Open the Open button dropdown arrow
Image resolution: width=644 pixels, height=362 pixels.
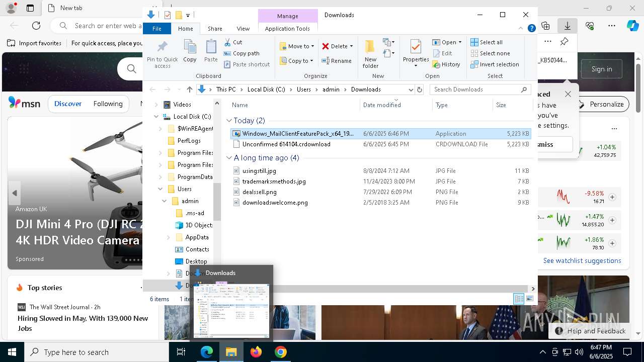pos(460,42)
